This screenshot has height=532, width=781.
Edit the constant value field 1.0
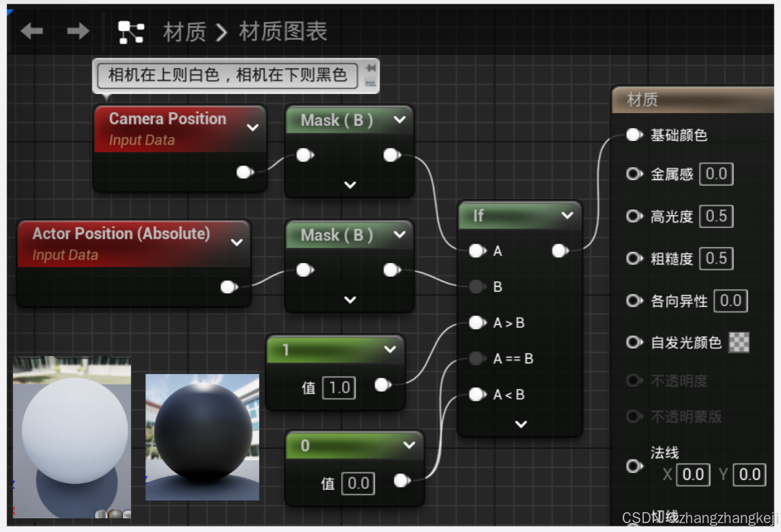coord(339,388)
